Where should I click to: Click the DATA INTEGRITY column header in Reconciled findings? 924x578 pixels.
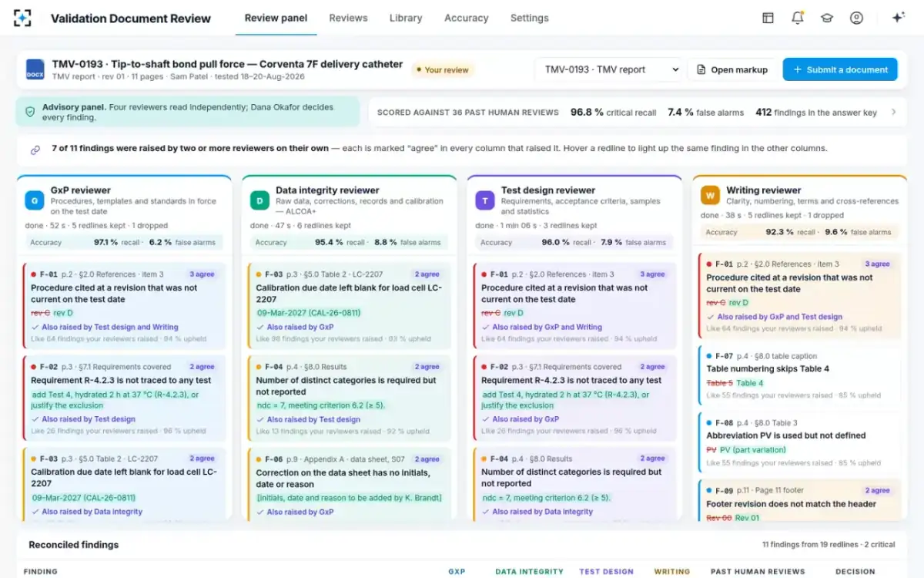529,572
